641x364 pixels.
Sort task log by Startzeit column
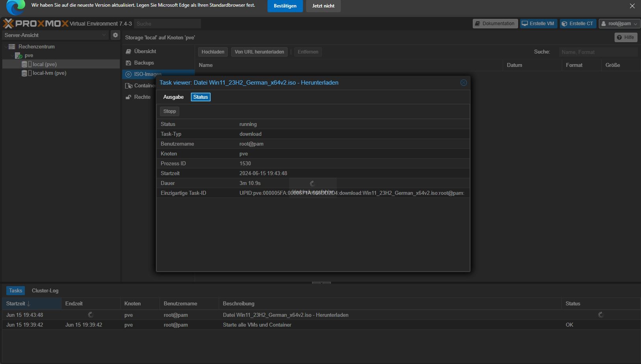32,304
